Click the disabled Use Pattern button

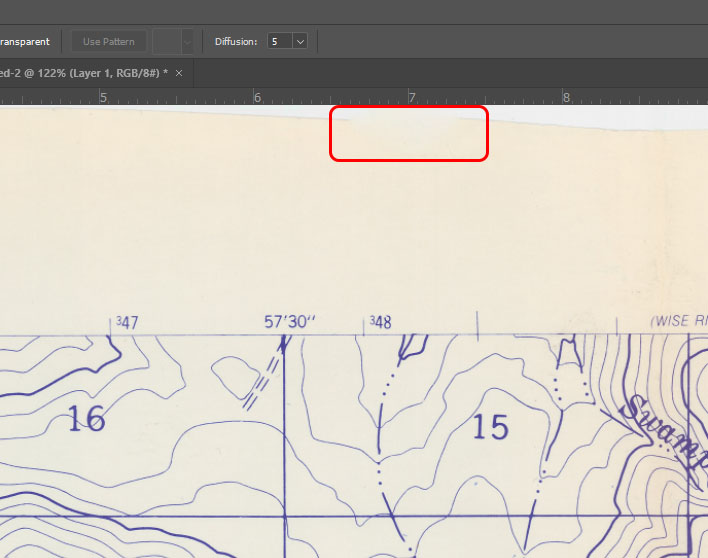[x=109, y=42]
